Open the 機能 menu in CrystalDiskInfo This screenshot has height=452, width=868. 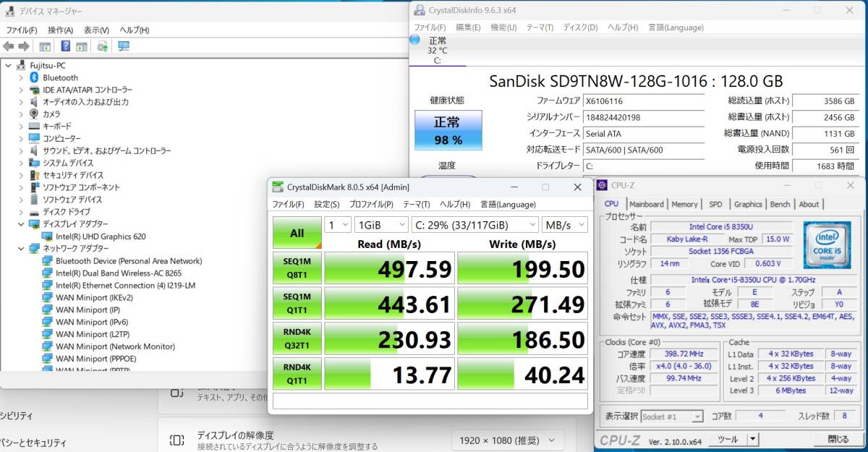[x=500, y=27]
